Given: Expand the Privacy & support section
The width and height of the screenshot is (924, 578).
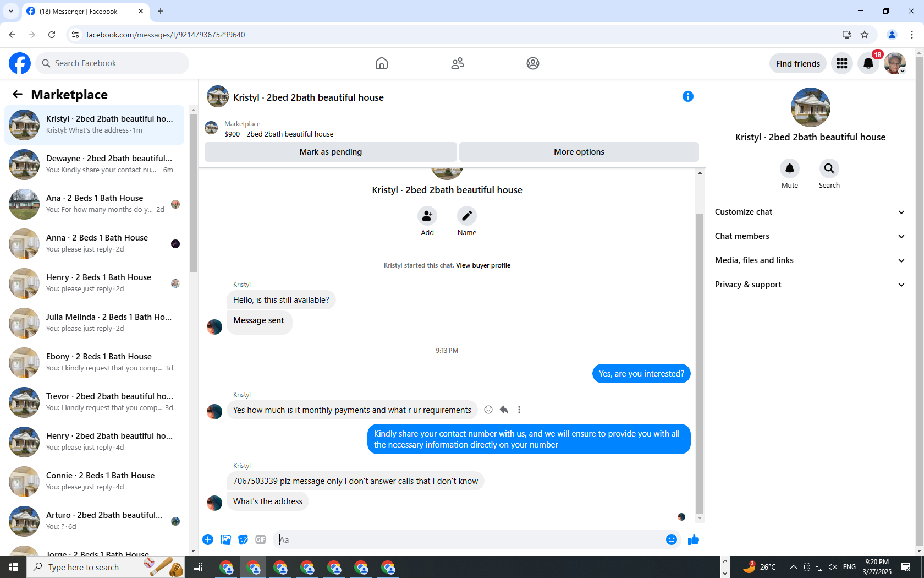Looking at the screenshot, I should pos(810,285).
